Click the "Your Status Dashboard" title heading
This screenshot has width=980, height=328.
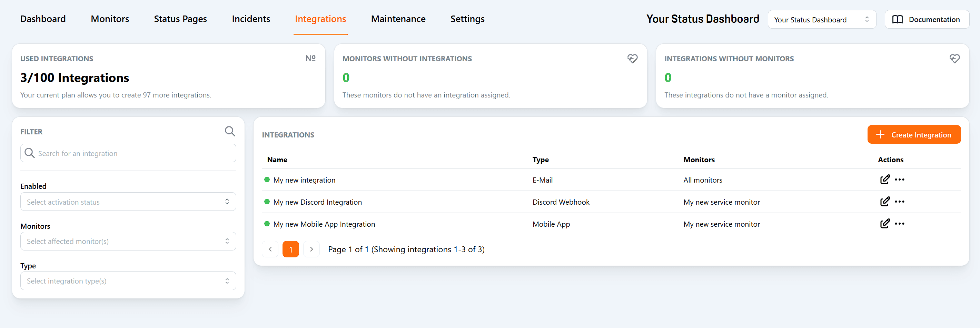point(703,19)
